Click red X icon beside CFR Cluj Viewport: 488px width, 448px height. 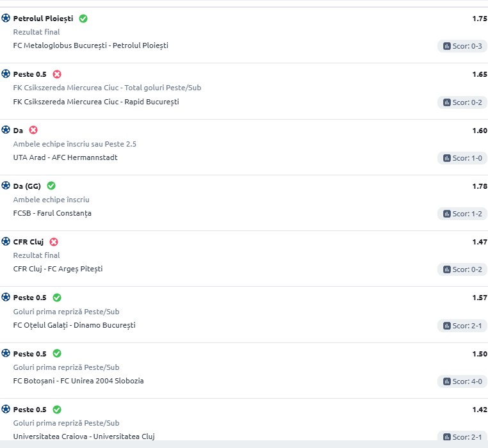coord(54,242)
